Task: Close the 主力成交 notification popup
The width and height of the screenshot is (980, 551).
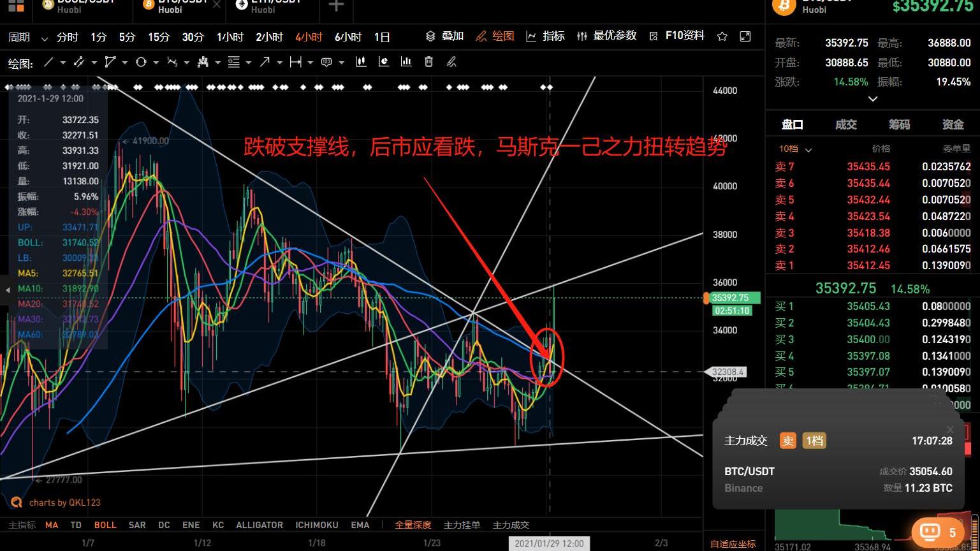Action: click(x=950, y=430)
